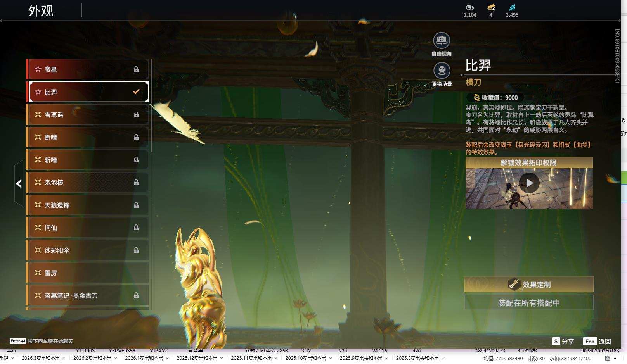Screen dimensions: 627x364
Task: Click 装配在所有搭配中 button
Action: coord(529,303)
